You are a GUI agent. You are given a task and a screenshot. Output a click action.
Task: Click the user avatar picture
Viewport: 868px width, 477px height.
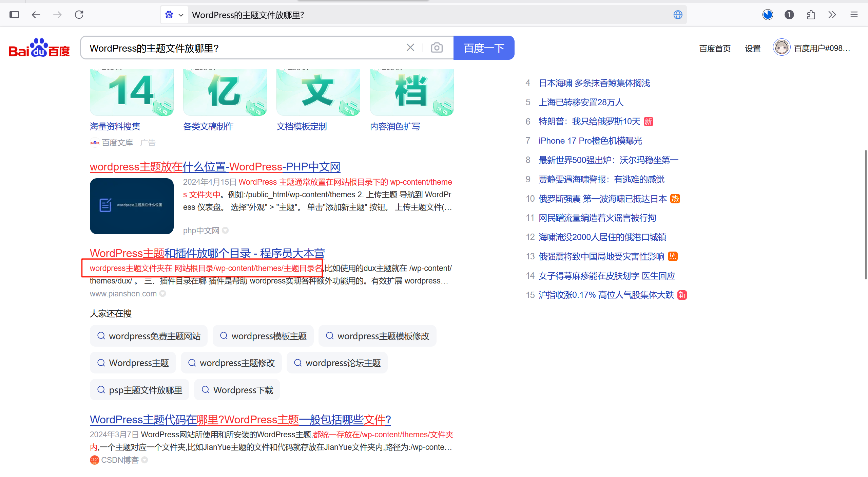(x=782, y=47)
